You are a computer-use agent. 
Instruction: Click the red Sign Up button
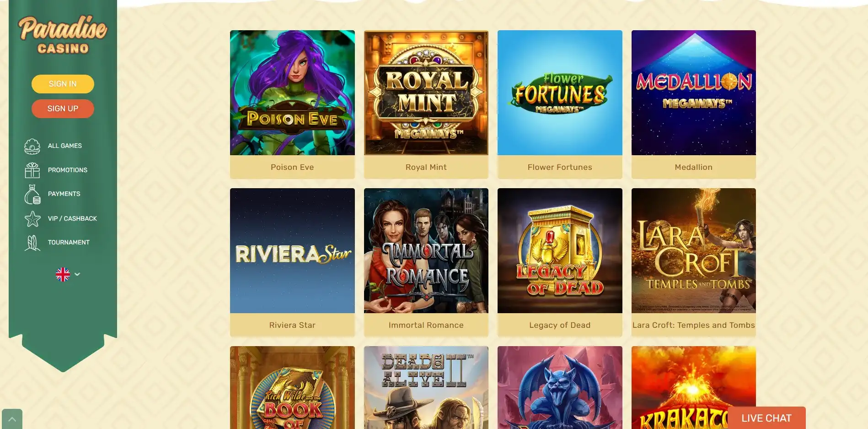coord(63,109)
